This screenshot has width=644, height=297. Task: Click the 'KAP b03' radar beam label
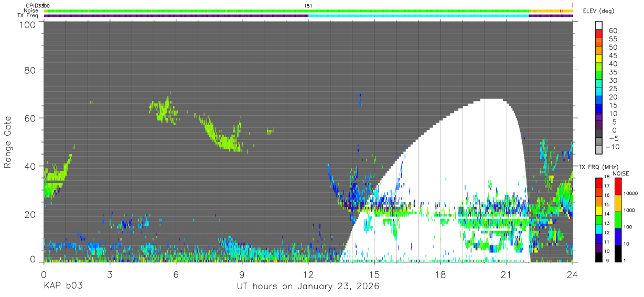pos(62,286)
